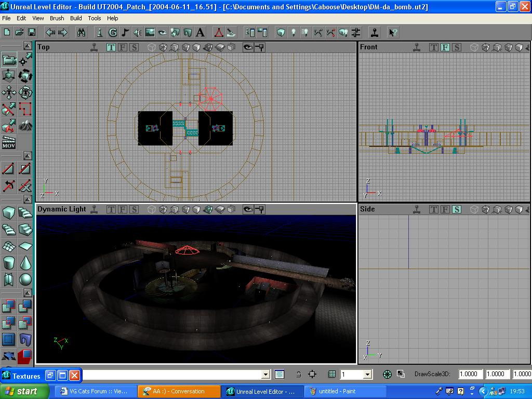
Task: Select the cylinder brush builder
Action: pos(8,262)
